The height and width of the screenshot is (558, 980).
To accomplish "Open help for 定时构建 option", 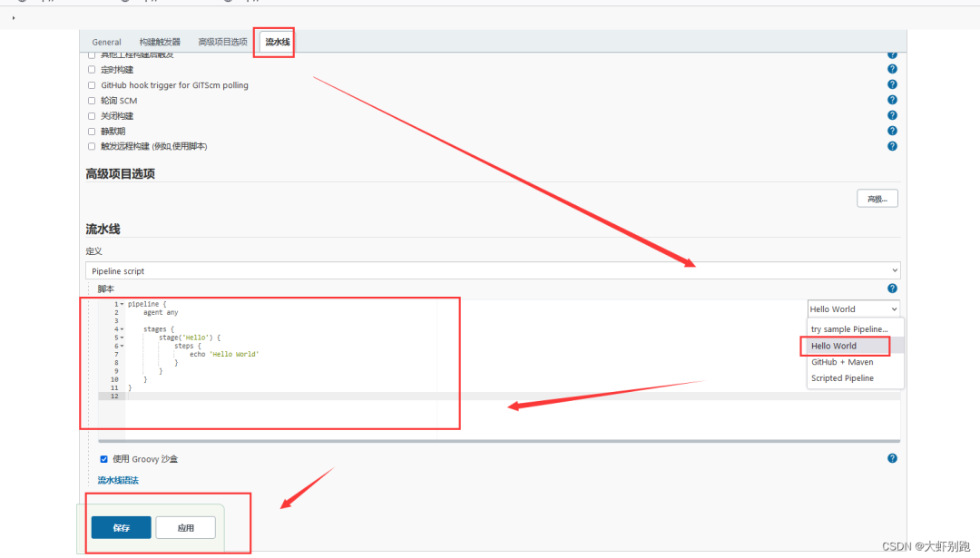I will coord(892,69).
